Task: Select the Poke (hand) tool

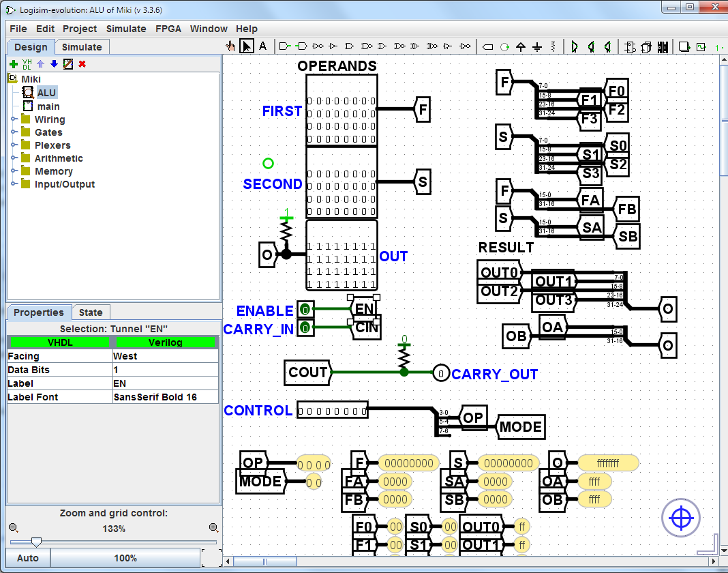Action: point(231,46)
